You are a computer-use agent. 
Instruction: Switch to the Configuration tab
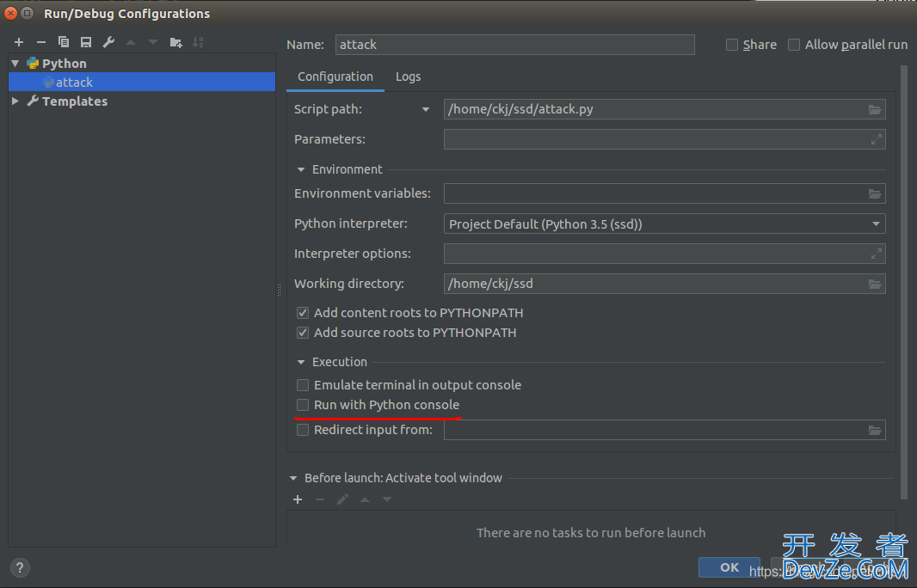[x=335, y=77]
